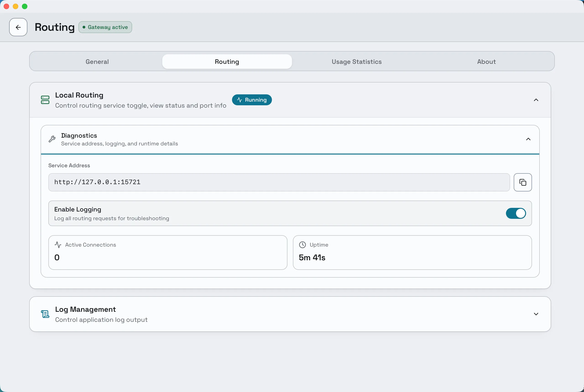Click the Local Routing server icon

[x=45, y=100]
